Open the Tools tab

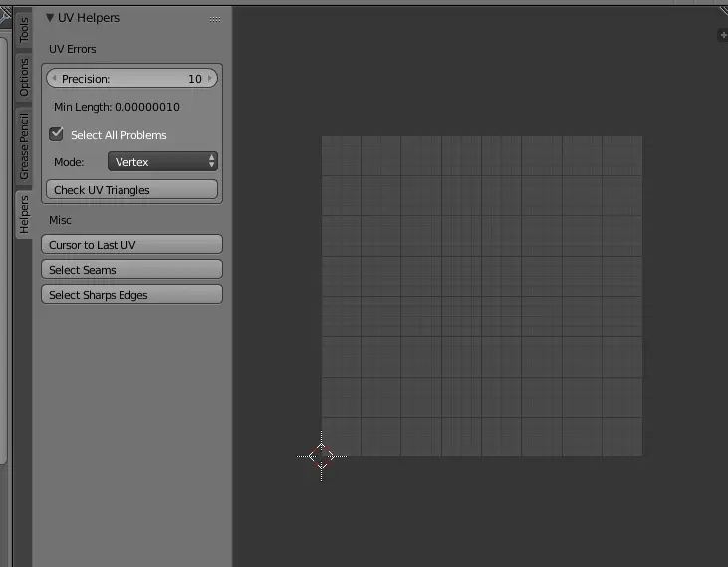click(24, 29)
